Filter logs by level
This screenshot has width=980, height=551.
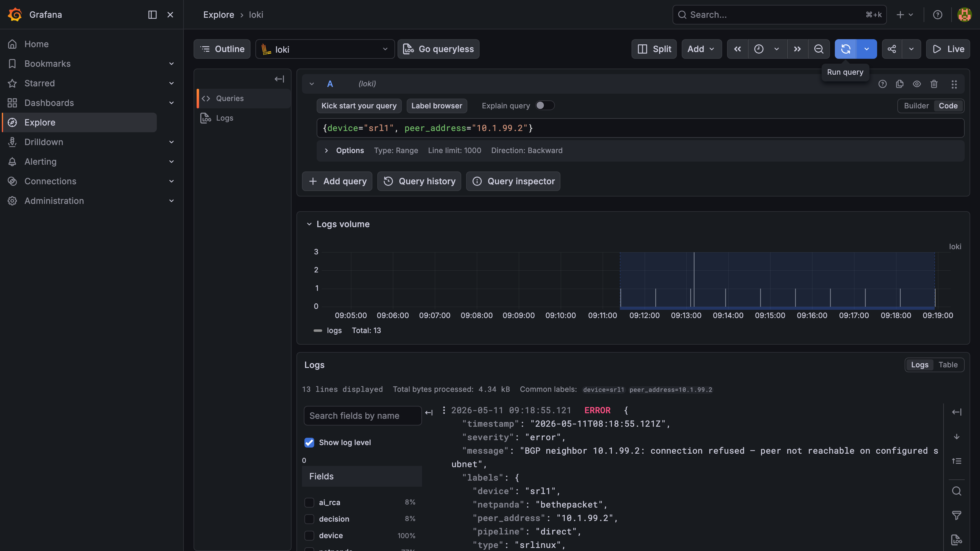tap(956, 515)
